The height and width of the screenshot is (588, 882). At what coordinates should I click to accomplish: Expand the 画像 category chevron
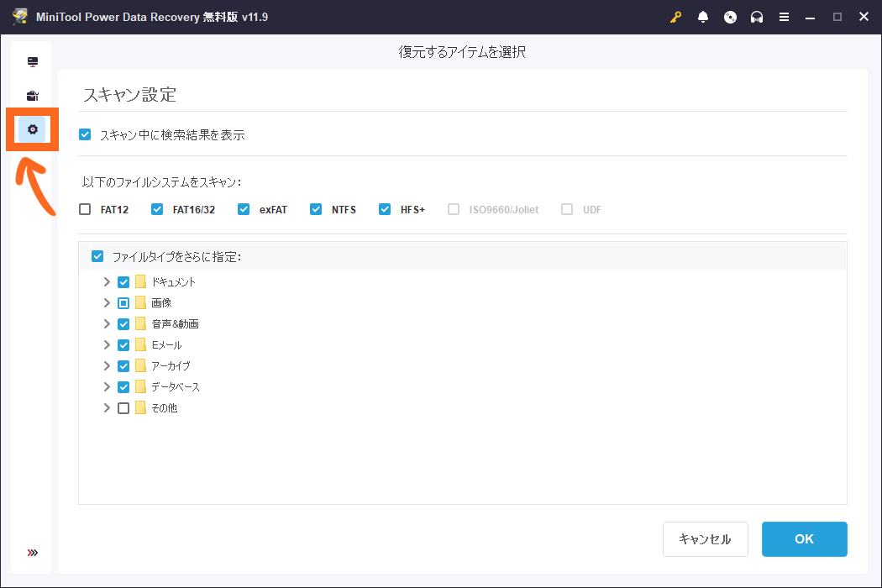pos(107,303)
